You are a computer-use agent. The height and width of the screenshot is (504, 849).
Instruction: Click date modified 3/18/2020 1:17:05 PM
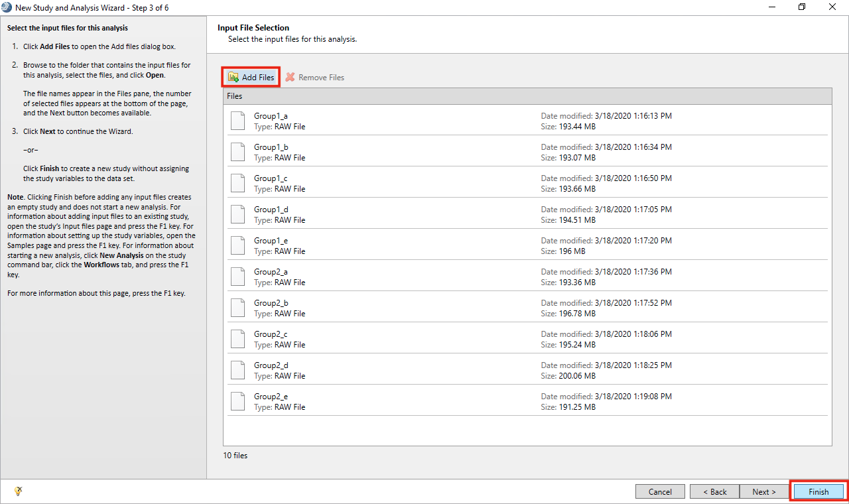(633, 210)
